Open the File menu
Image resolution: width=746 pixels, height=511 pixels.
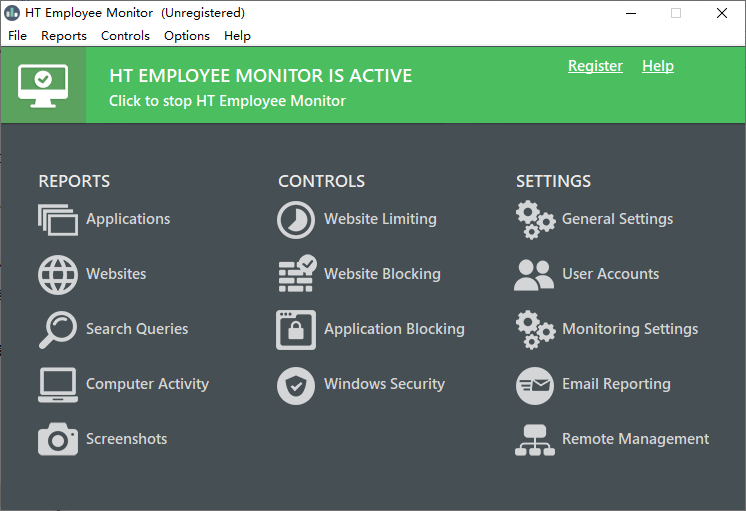coord(18,35)
